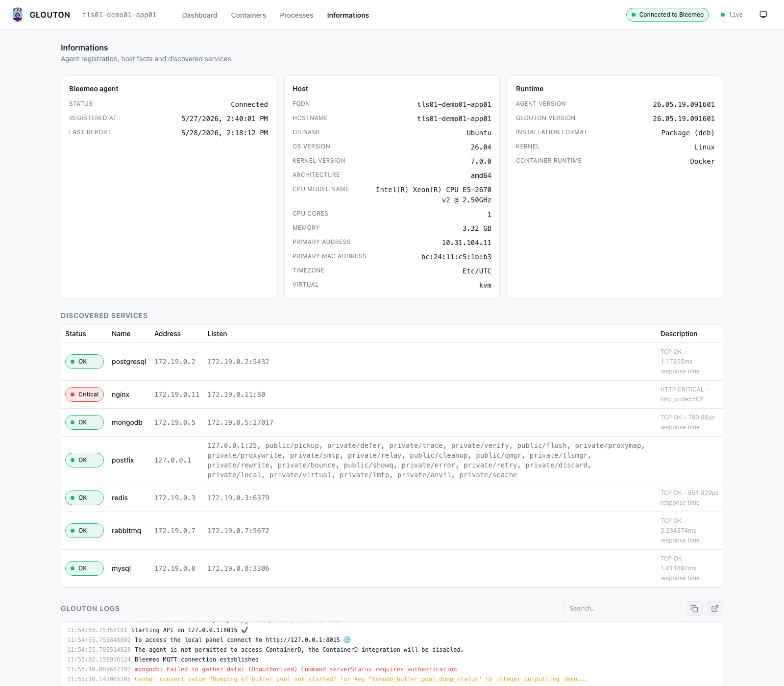This screenshot has width=784, height=686.
Task: Click listen address 172.19.0.11:80
Action: pos(236,394)
